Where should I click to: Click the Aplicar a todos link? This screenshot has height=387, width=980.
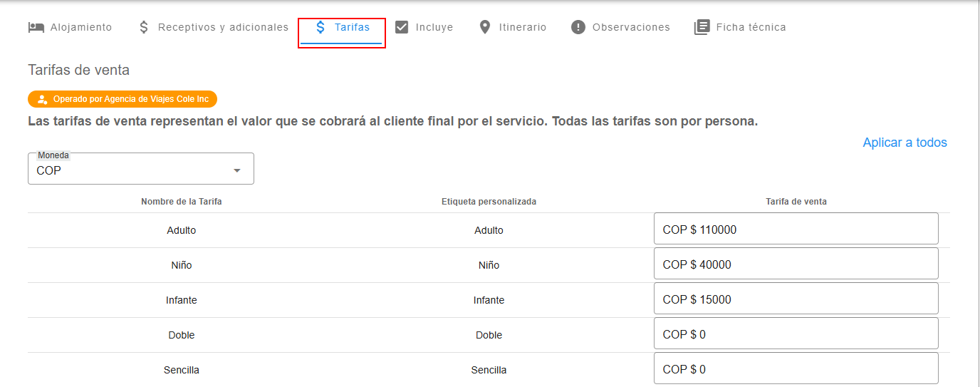pos(905,143)
